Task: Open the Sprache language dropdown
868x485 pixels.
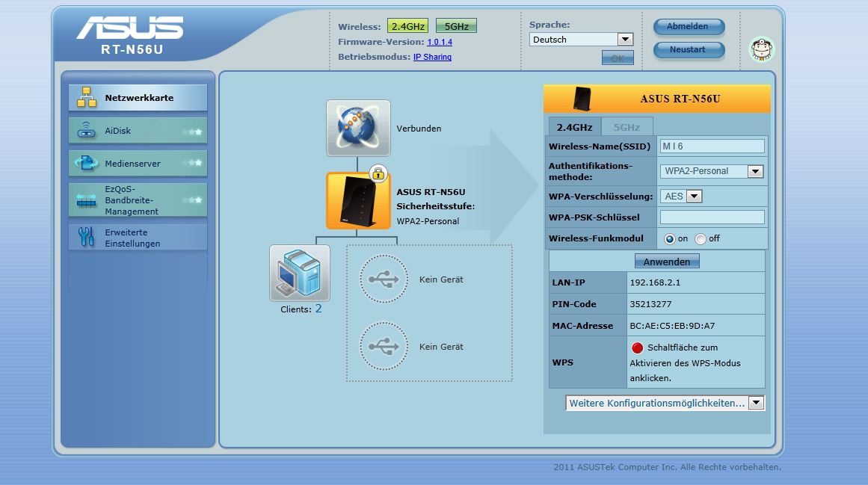Action: click(581, 40)
